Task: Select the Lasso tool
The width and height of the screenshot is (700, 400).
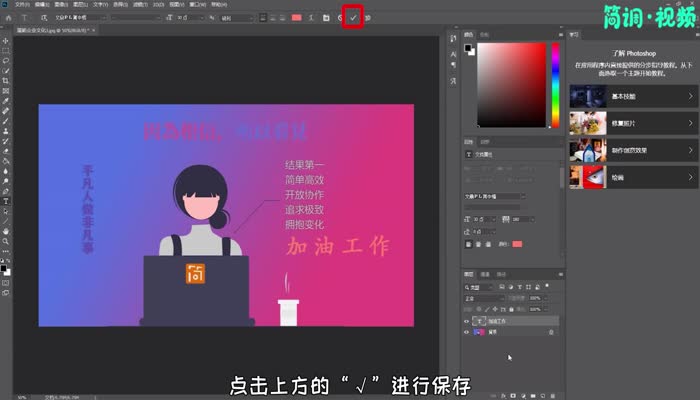Action: 7,60
